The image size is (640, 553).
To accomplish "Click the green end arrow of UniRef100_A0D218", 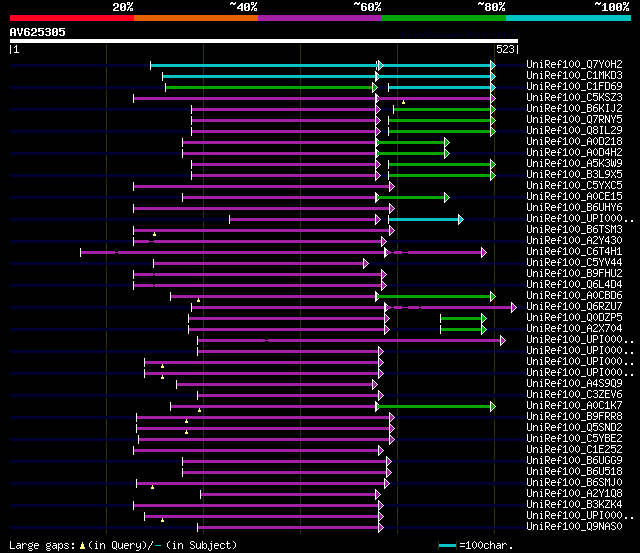I will click(x=447, y=142).
